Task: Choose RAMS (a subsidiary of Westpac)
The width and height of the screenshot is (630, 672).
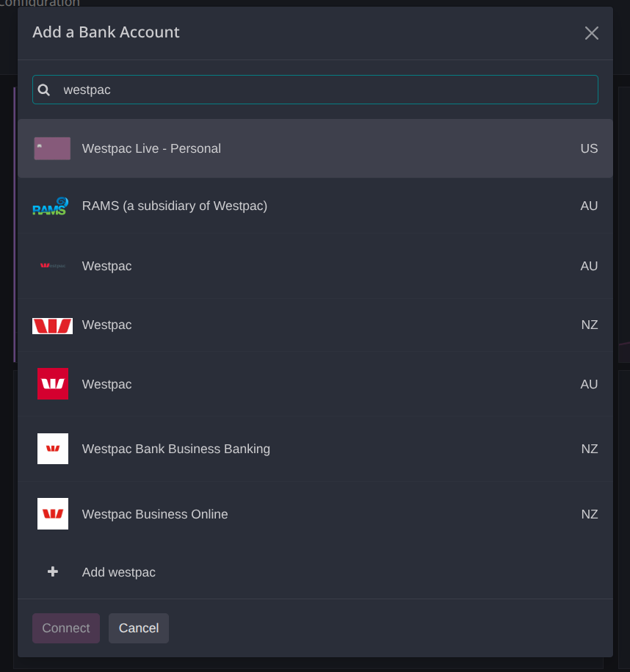Action: (315, 206)
